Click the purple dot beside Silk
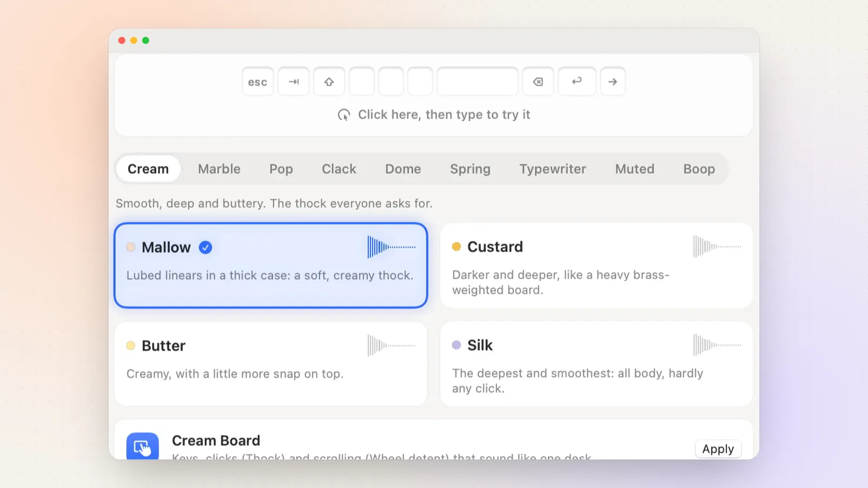 point(456,345)
